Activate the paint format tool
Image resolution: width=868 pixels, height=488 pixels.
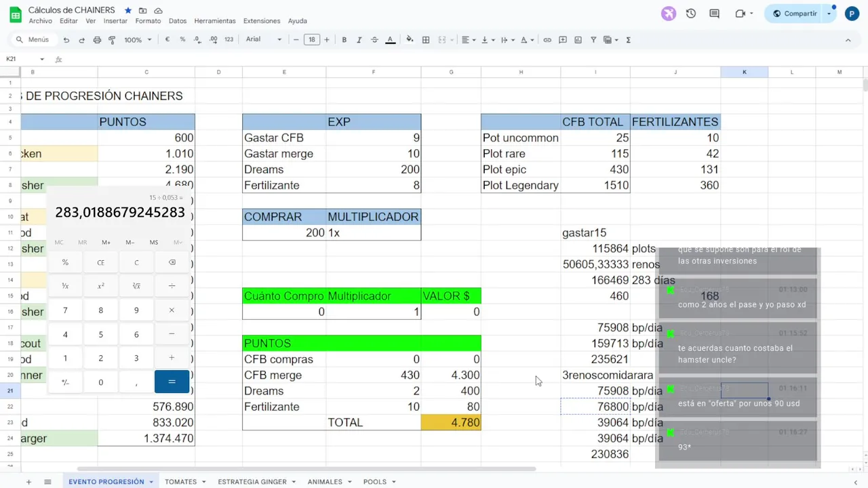pyautogui.click(x=113, y=40)
